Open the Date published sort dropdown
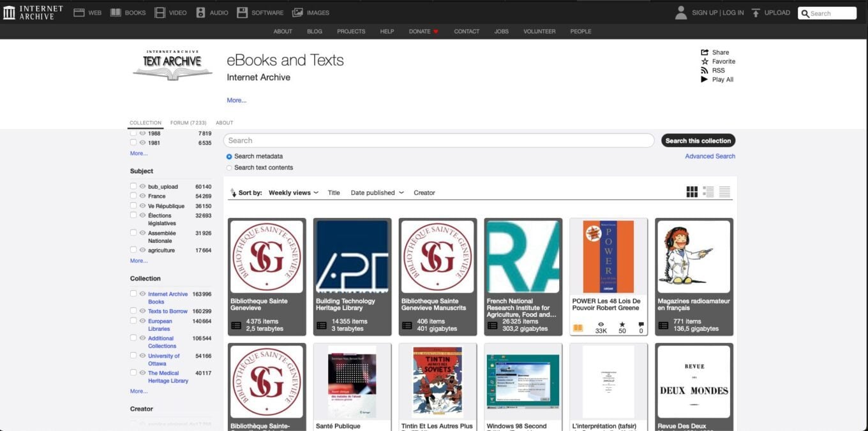This screenshot has height=431, width=868. (x=377, y=193)
